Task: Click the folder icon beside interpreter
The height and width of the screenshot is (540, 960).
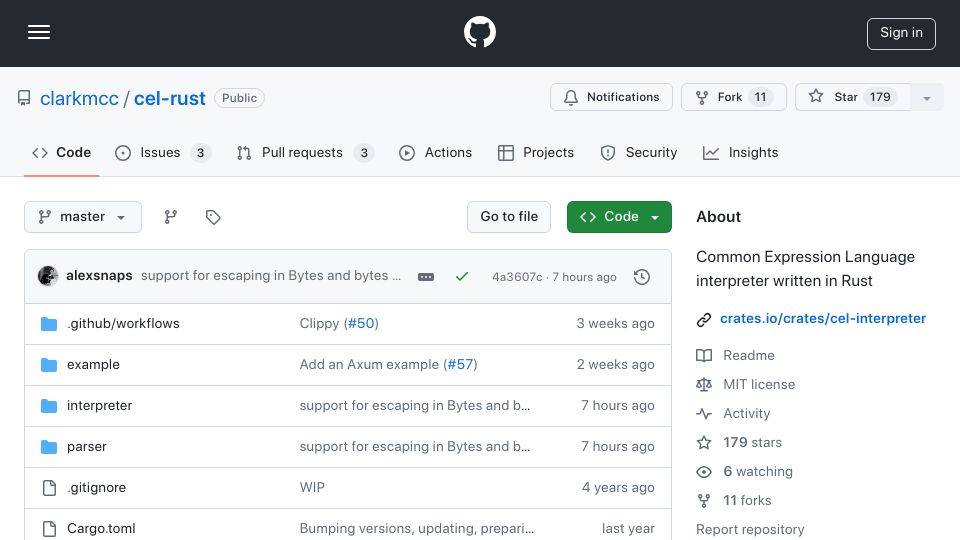Action: click(49, 406)
